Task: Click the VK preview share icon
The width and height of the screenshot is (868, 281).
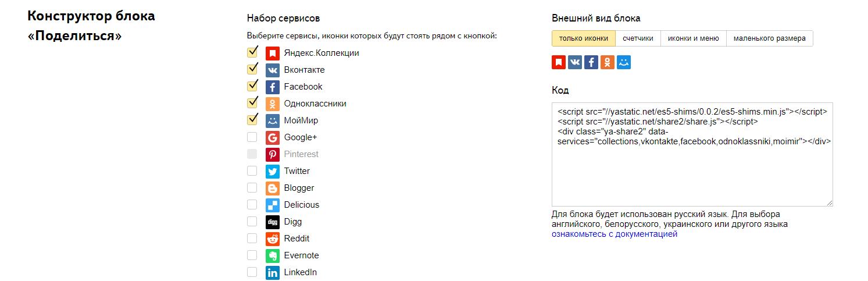Action: click(x=575, y=62)
